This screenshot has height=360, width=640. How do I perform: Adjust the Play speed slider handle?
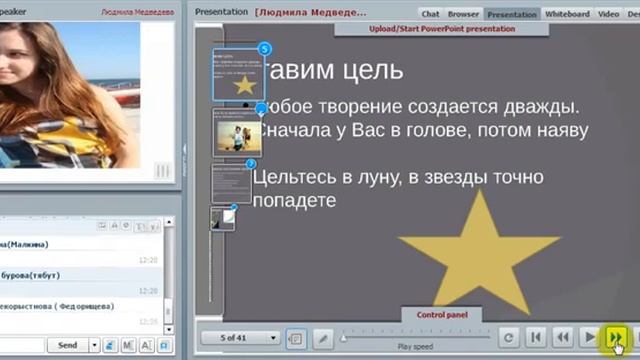(344, 338)
